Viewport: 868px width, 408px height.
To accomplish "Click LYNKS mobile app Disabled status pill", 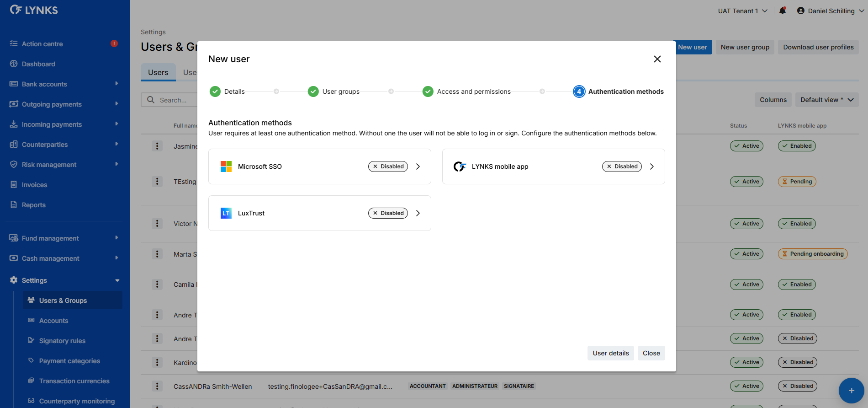I will coord(622,166).
